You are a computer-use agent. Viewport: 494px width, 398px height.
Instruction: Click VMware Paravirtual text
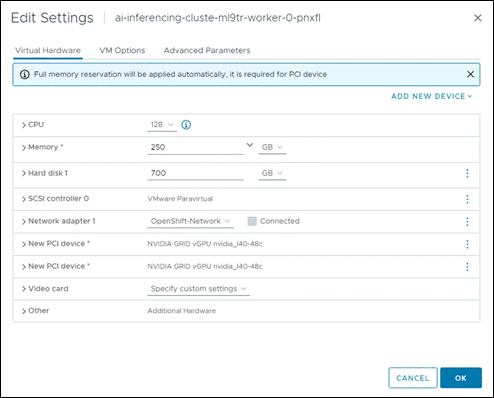(x=180, y=199)
